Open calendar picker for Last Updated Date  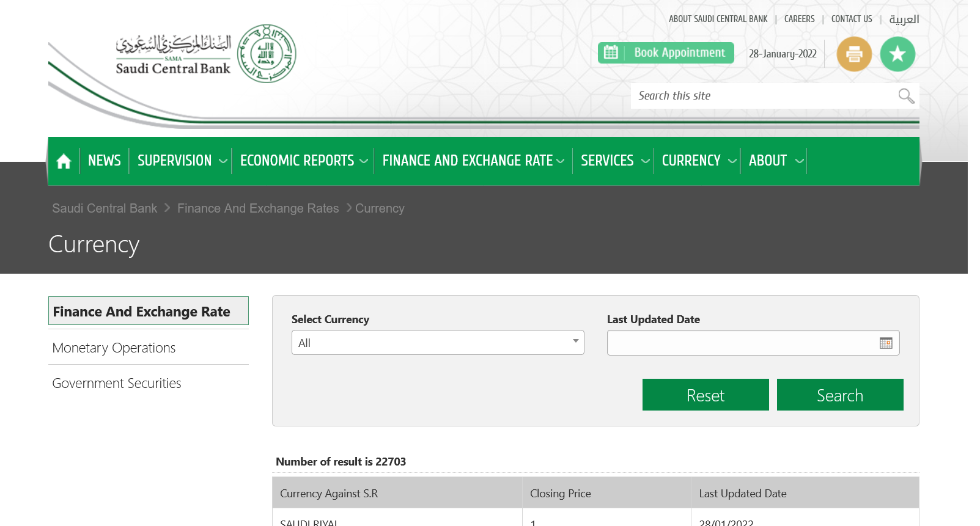click(x=885, y=343)
